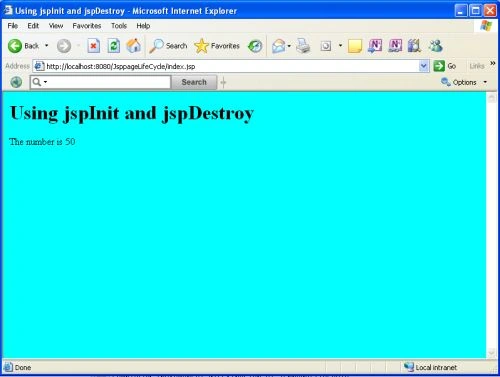Open the Mail envelope icon
500x377 pixels.
(279, 46)
